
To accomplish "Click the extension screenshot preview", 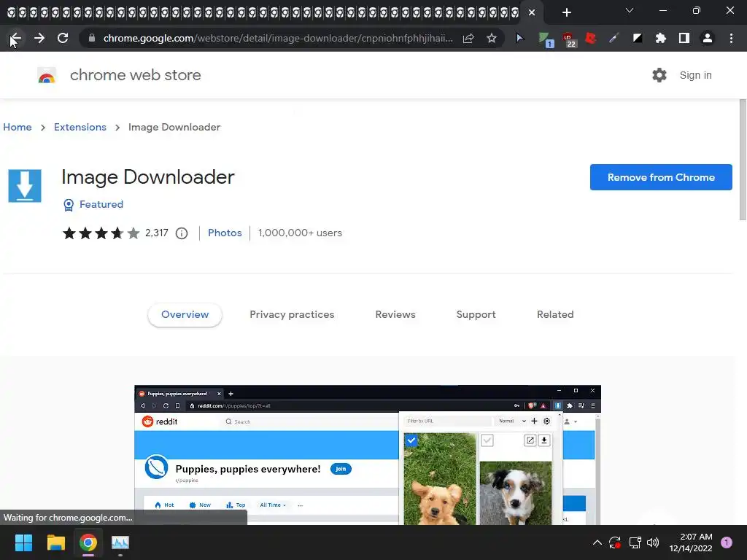I will coord(368,455).
